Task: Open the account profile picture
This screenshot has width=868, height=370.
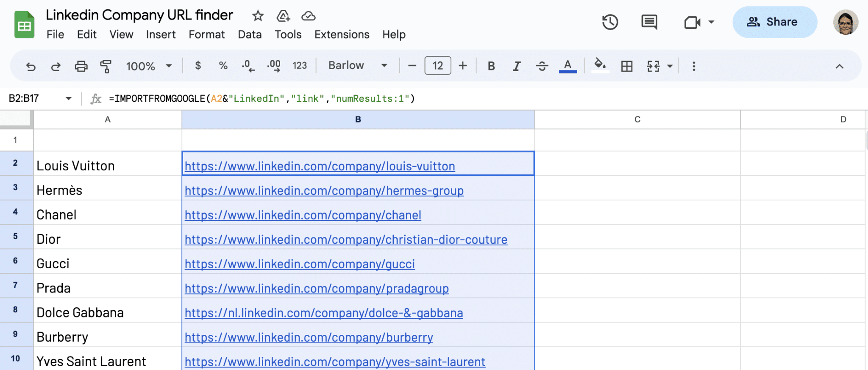Action: (846, 22)
